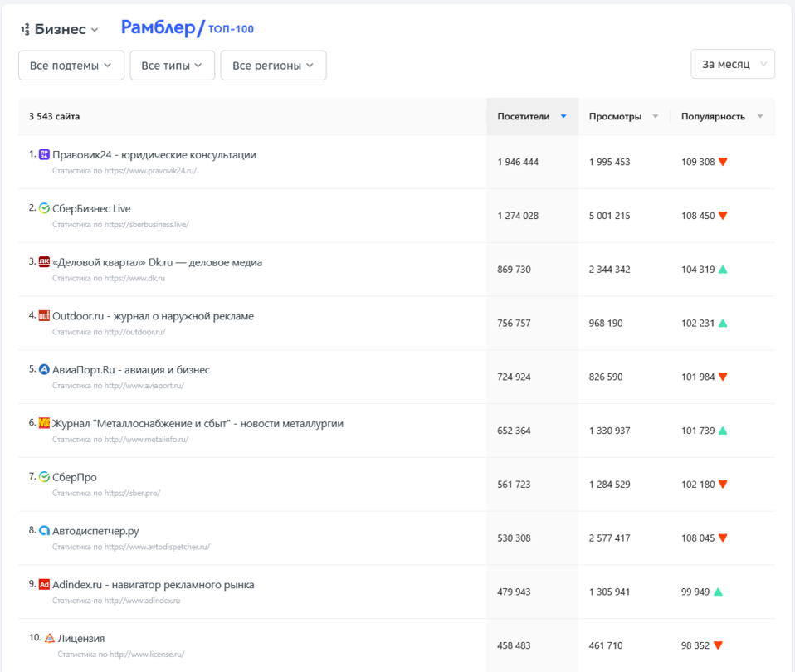
Task: Click red down trend arrow for 108 045
Action: click(x=723, y=538)
